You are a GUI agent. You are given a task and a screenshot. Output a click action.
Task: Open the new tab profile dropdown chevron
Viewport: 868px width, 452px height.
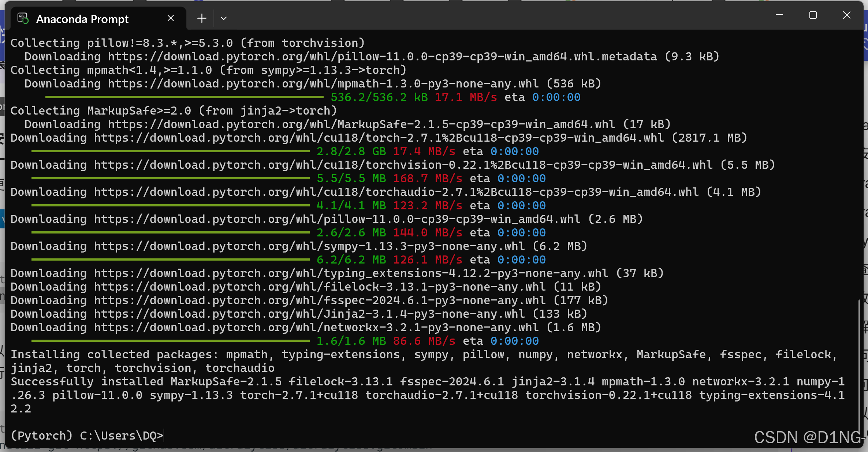click(224, 18)
